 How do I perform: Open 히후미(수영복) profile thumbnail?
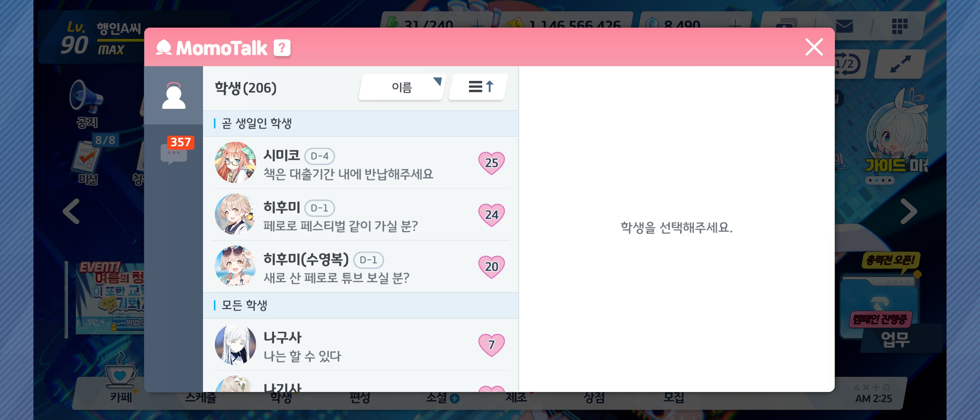tap(235, 266)
